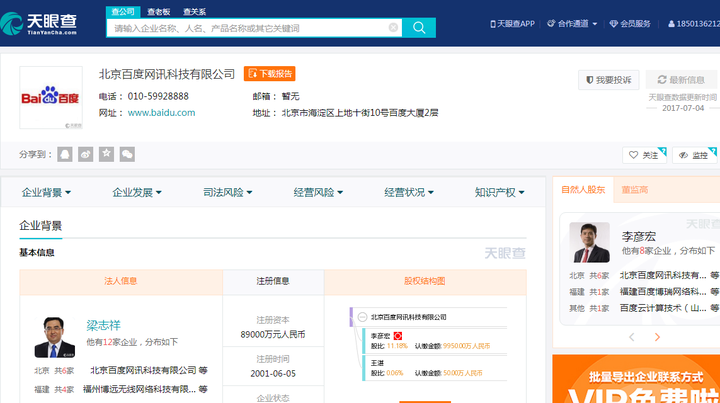Expand the 合作通道 dropdown

[572, 24]
